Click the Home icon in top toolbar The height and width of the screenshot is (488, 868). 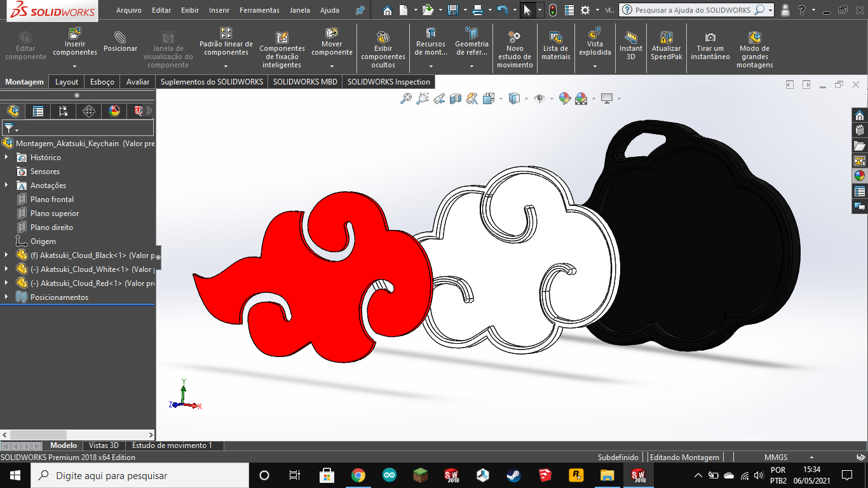[x=387, y=10]
